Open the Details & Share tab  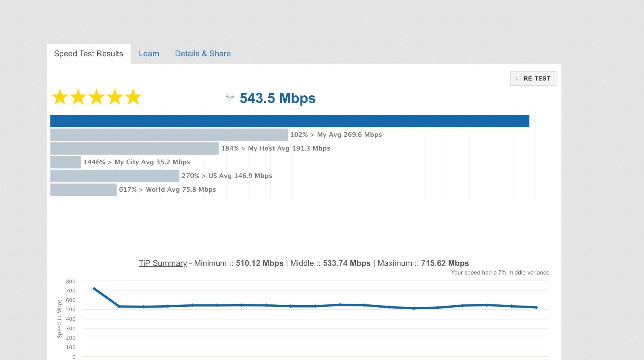click(x=203, y=53)
